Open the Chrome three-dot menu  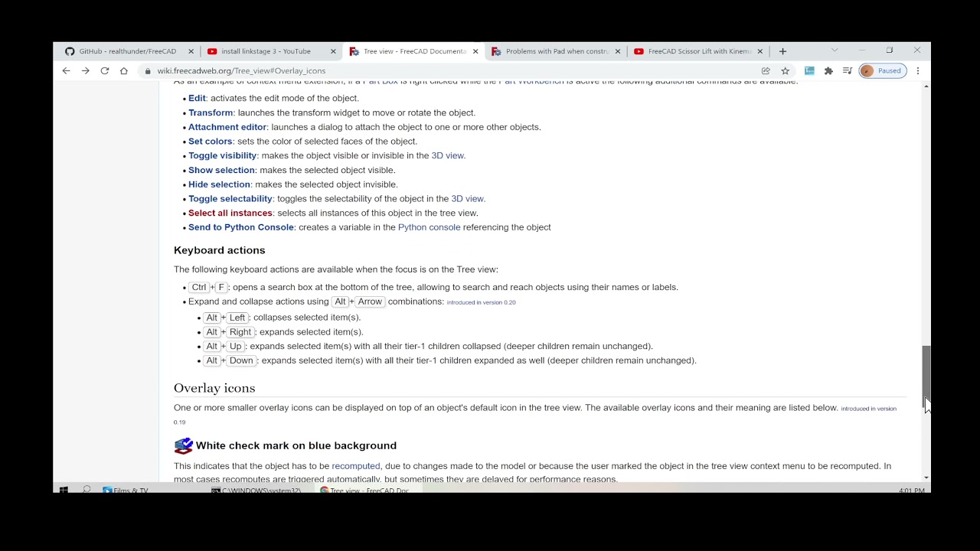pos(918,70)
